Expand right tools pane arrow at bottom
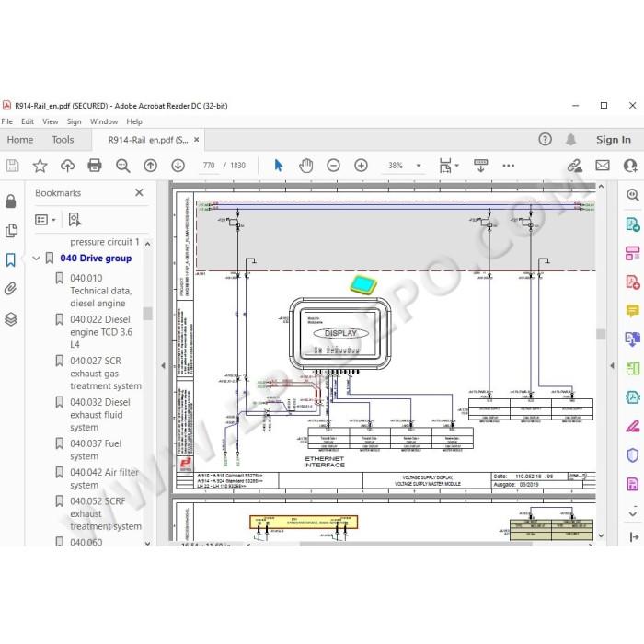This screenshot has height=644, width=644. point(634,536)
